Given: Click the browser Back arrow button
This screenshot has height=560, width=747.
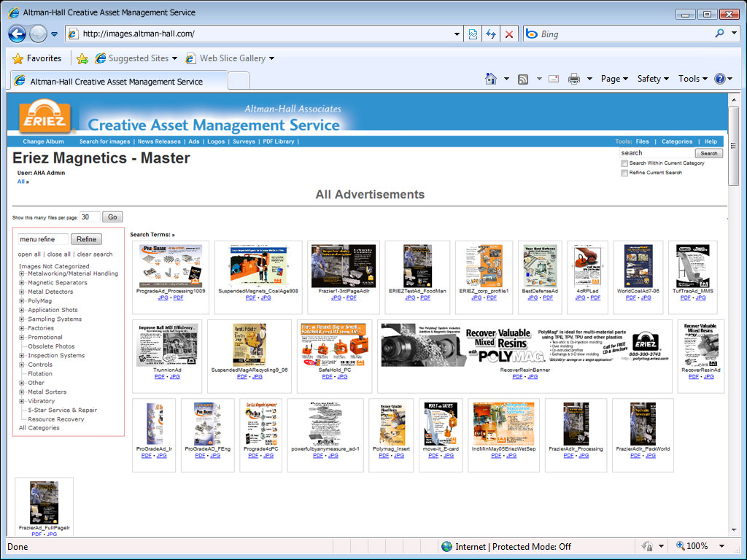Looking at the screenshot, I should pos(18,34).
